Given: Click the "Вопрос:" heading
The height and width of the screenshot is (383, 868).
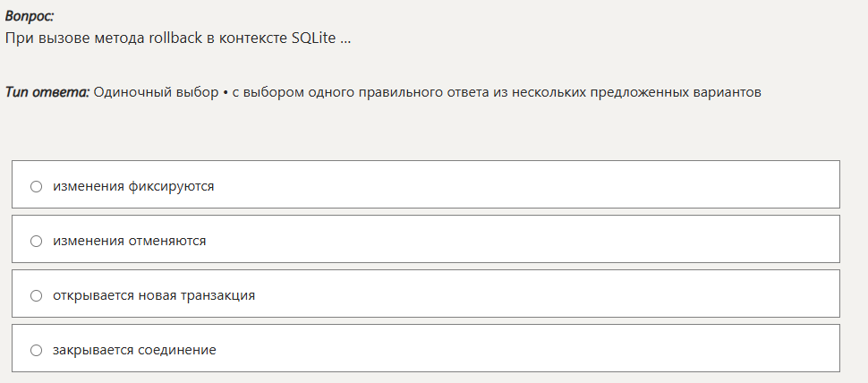Looking at the screenshot, I should [30, 16].
